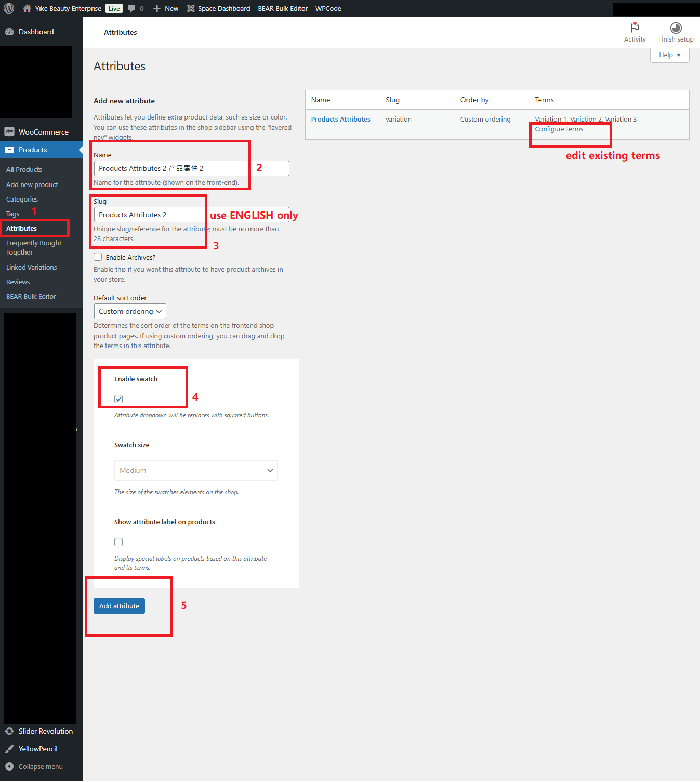Click the Name input field
This screenshot has width=700, height=782.
[191, 168]
